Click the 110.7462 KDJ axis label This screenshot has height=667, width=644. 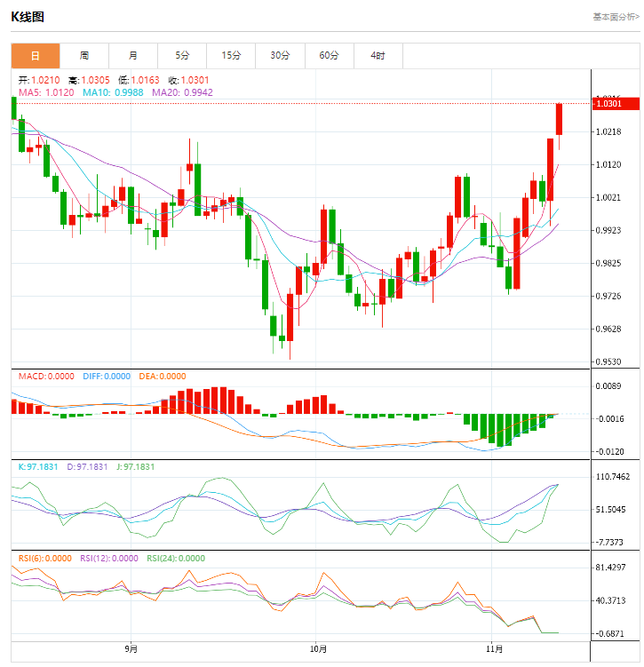click(613, 476)
